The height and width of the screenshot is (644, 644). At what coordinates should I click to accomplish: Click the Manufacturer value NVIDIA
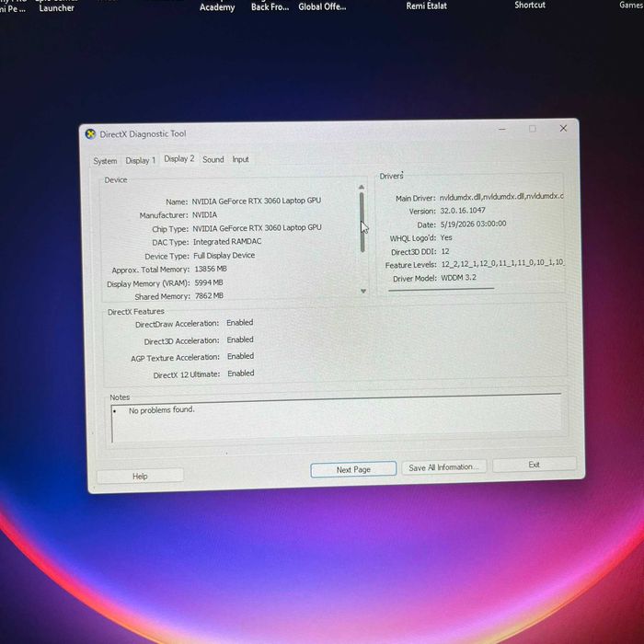click(204, 214)
